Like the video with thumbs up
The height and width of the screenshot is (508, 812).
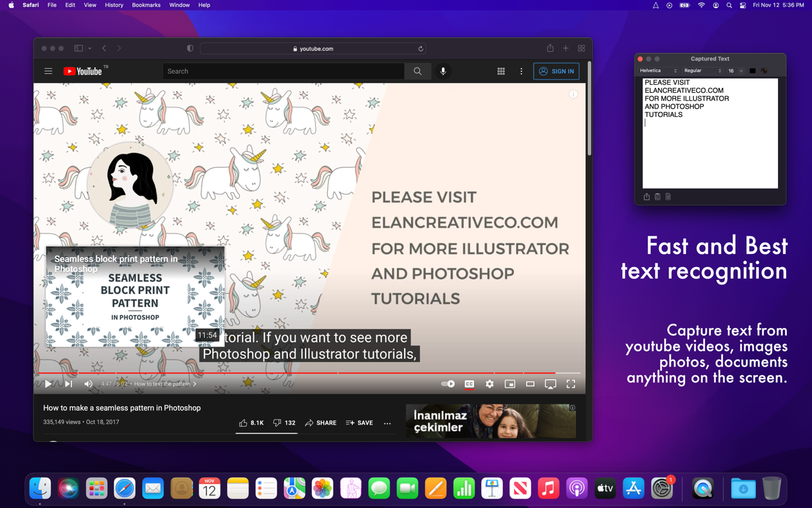[251, 423]
